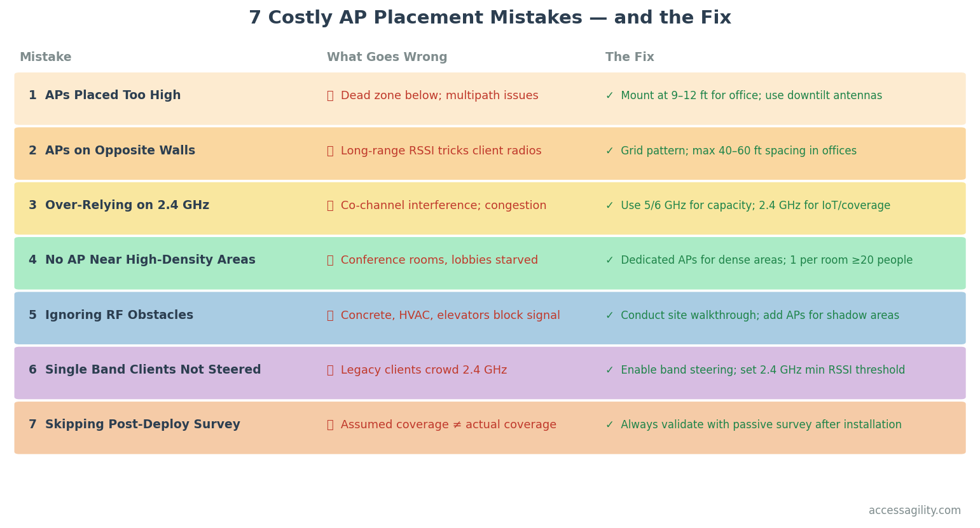Click the '7 Costly AP Placement Mistakes' title

[x=490, y=18]
